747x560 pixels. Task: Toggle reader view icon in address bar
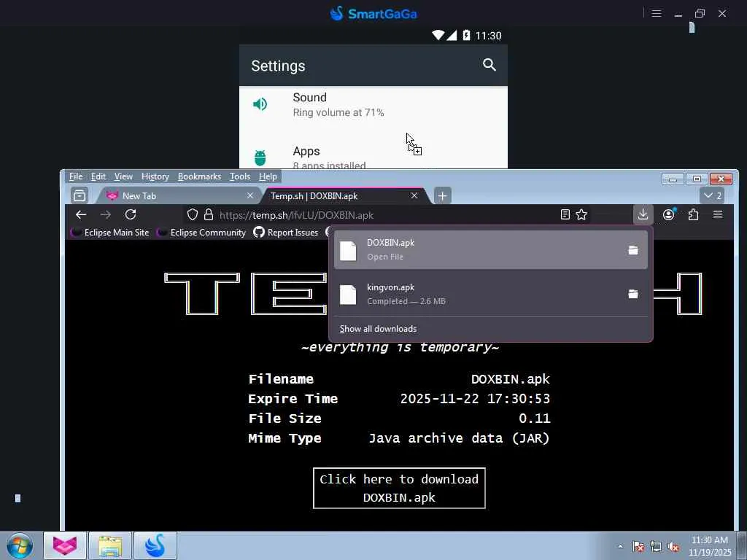point(565,215)
